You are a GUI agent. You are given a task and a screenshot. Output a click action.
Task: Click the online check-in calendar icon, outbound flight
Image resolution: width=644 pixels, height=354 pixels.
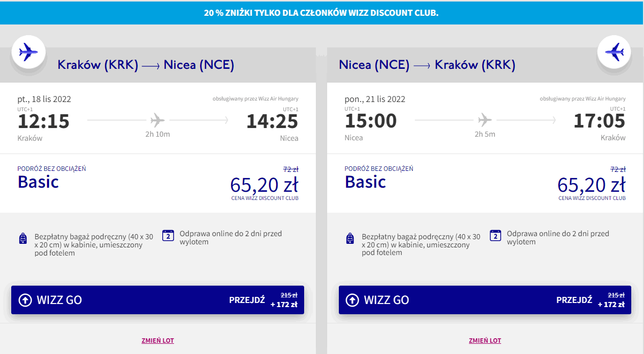[x=168, y=235]
